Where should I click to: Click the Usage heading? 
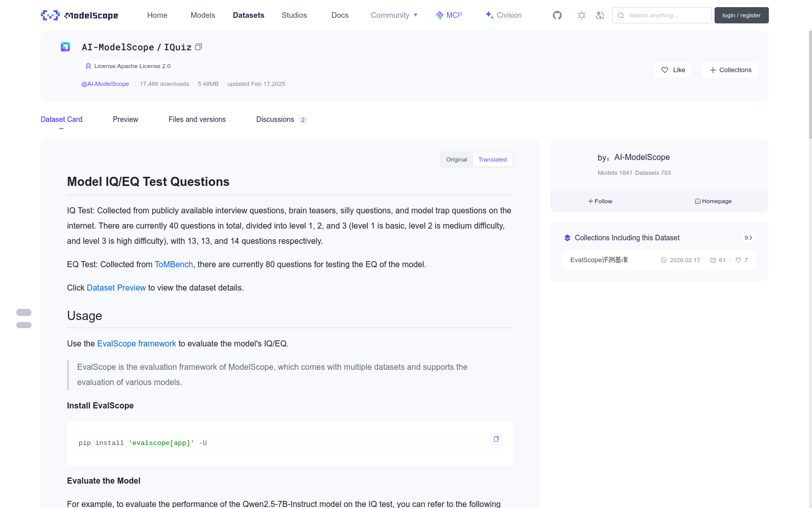click(85, 316)
